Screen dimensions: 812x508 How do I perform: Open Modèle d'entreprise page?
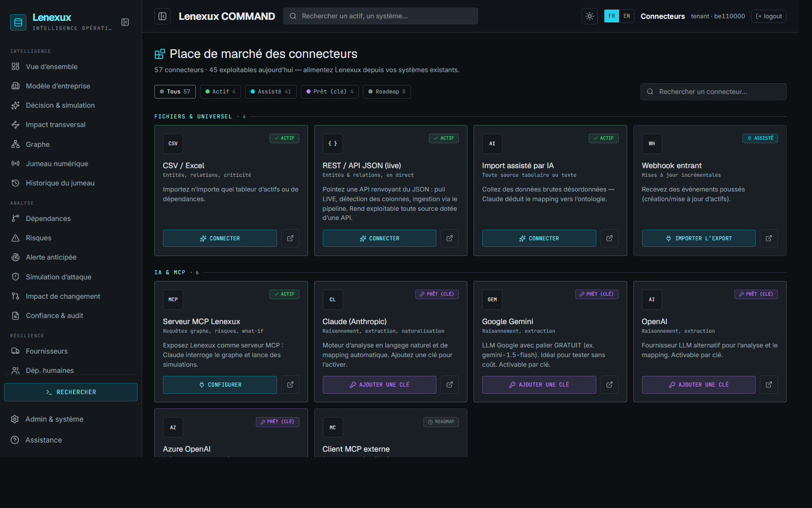pyautogui.click(x=71, y=86)
